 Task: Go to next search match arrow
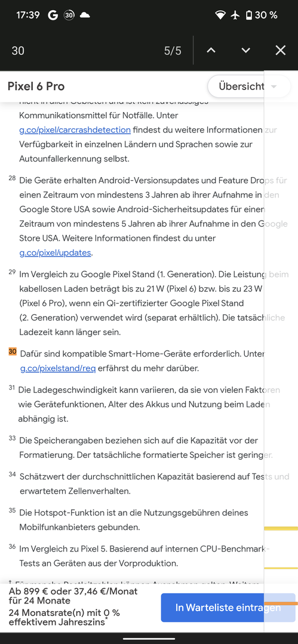[x=245, y=51]
